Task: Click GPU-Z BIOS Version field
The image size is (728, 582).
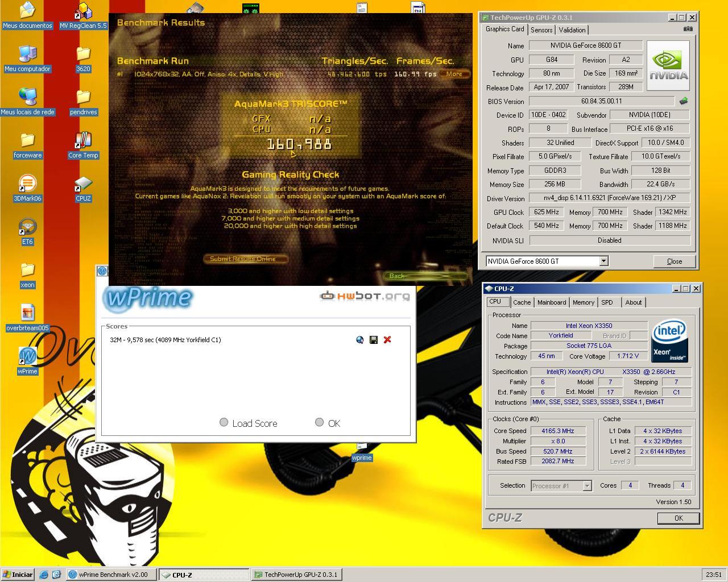Action: pyautogui.click(x=602, y=101)
